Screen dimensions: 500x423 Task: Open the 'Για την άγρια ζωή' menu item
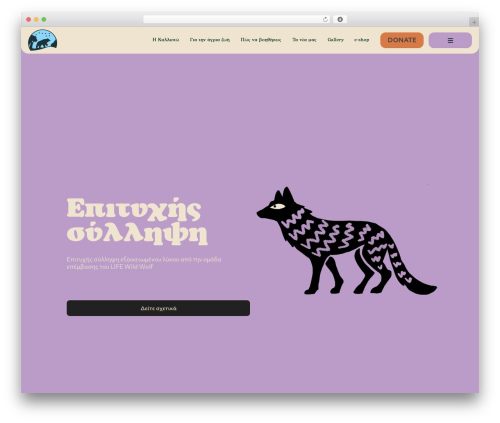210,40
